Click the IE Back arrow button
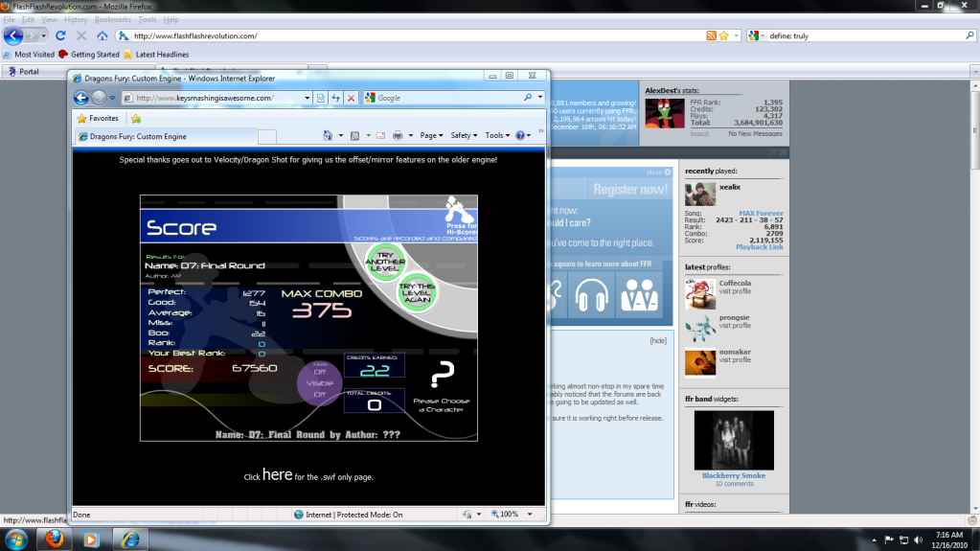The width and height of the screenshot is (980, 551). click(81, 98)
